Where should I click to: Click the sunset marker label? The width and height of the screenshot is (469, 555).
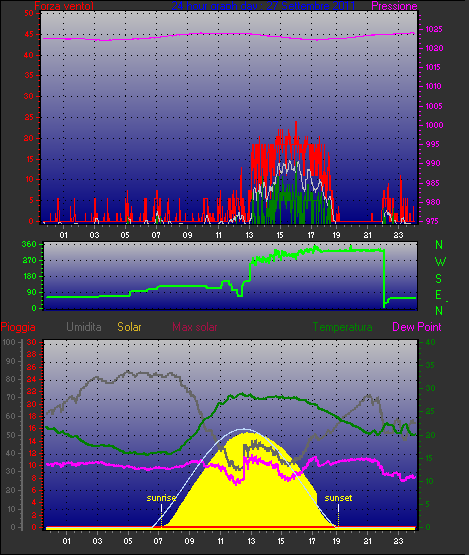click(338, 498)
